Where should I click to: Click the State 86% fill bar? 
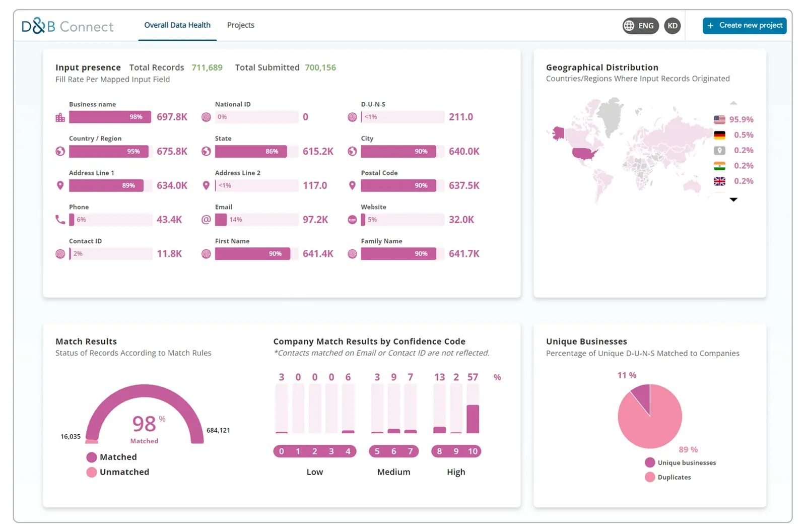251,151
